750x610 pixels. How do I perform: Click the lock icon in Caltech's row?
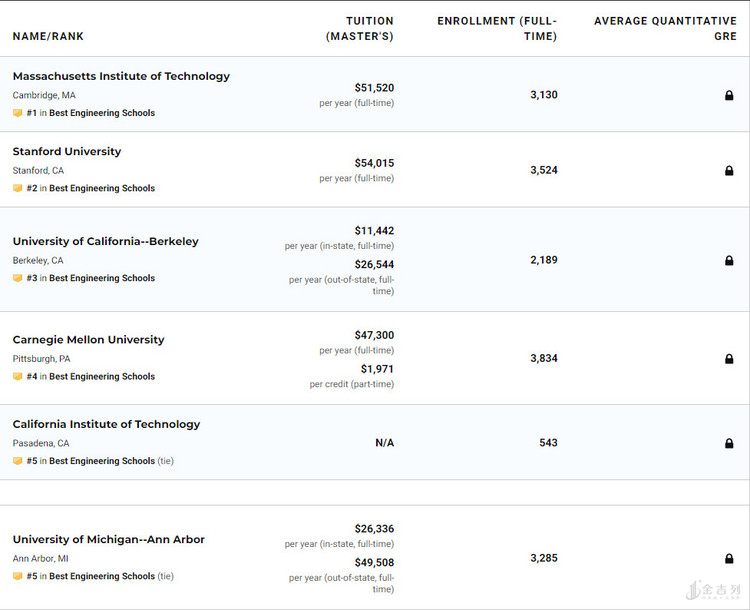point(729,443)
